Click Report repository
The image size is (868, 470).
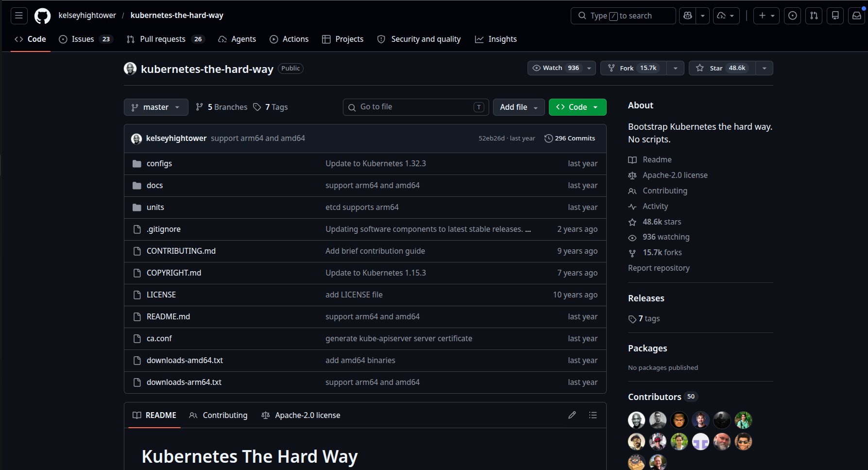(x=659, y=268)
